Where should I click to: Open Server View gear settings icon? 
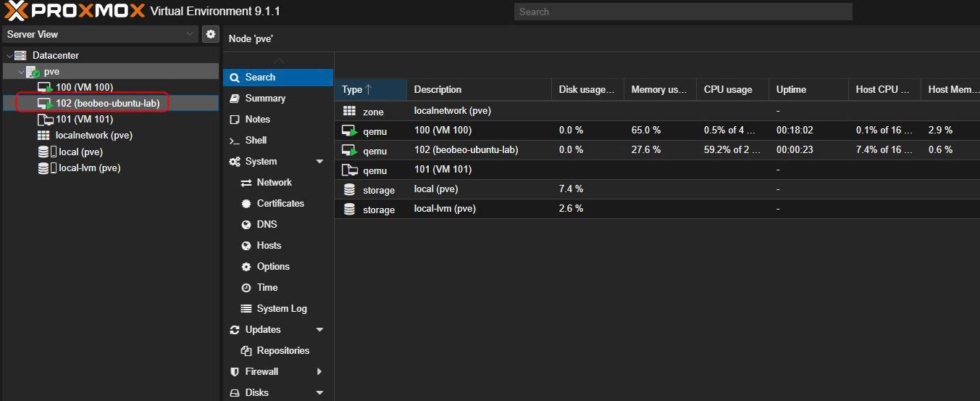[x=210, y=34]
